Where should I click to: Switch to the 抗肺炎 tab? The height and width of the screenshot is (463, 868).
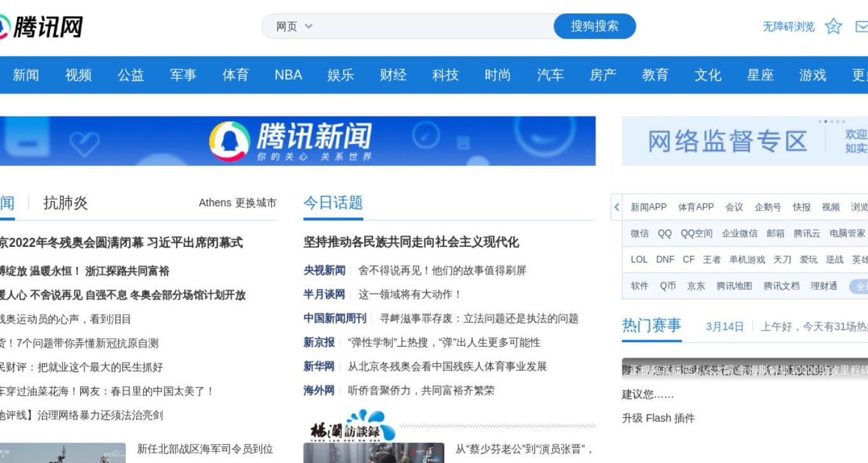[x=65, y=203]
